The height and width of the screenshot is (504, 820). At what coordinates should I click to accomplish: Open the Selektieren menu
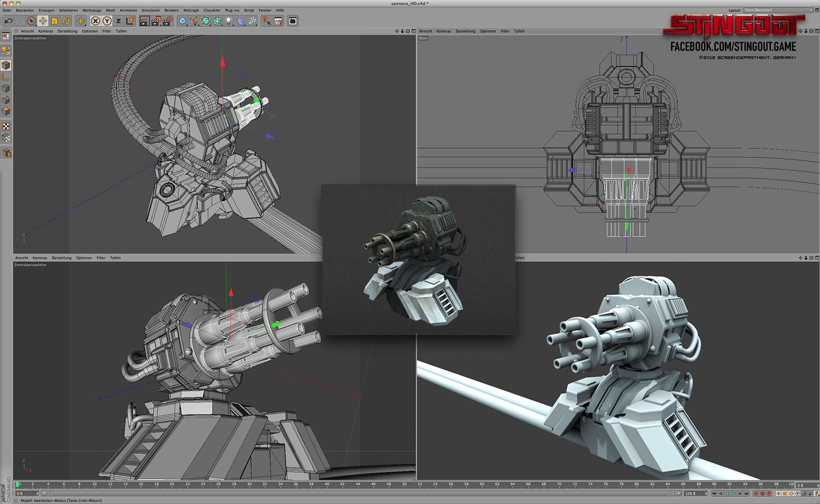(68, 10)
